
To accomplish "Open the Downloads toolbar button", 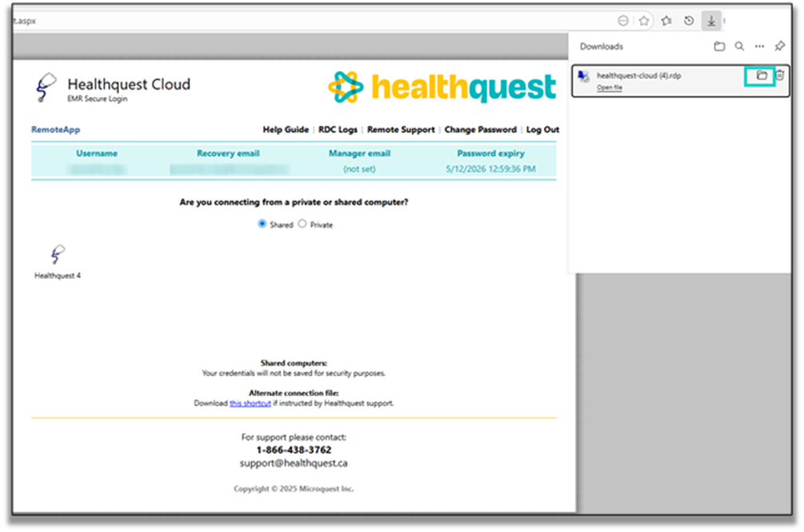I will 710,21.
